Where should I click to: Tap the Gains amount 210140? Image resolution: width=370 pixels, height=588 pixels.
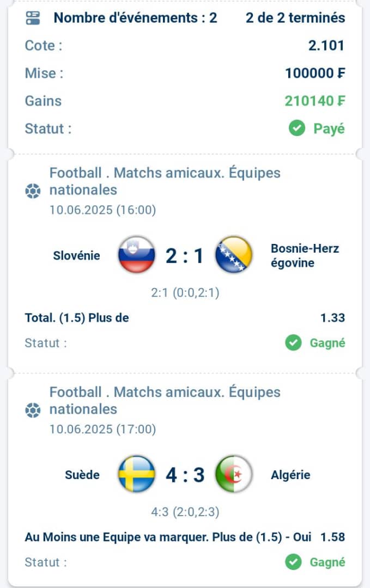tap(315, 101)
